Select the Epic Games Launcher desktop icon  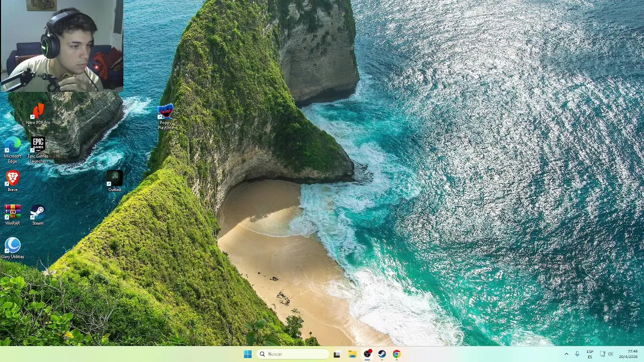(38, 150)
